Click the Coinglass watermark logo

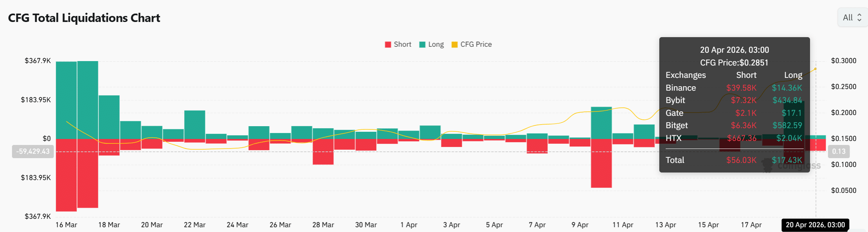coord(768,165)
